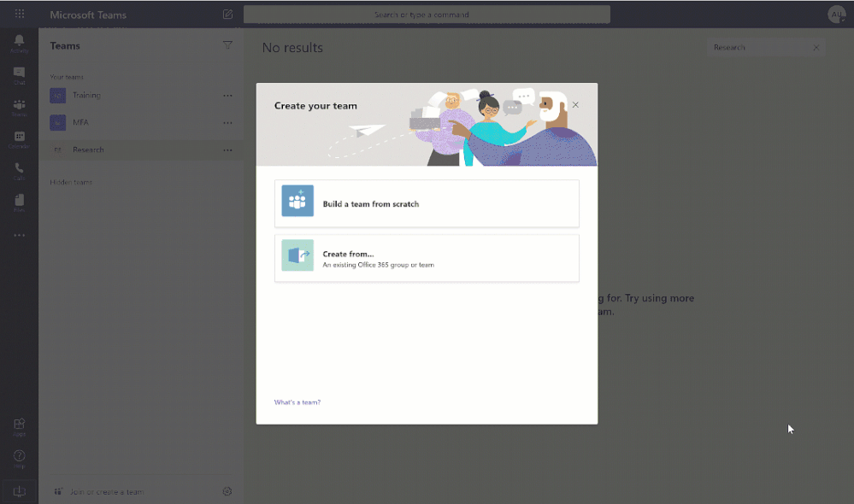Open more options for Research team

click(x=227, y=150)
